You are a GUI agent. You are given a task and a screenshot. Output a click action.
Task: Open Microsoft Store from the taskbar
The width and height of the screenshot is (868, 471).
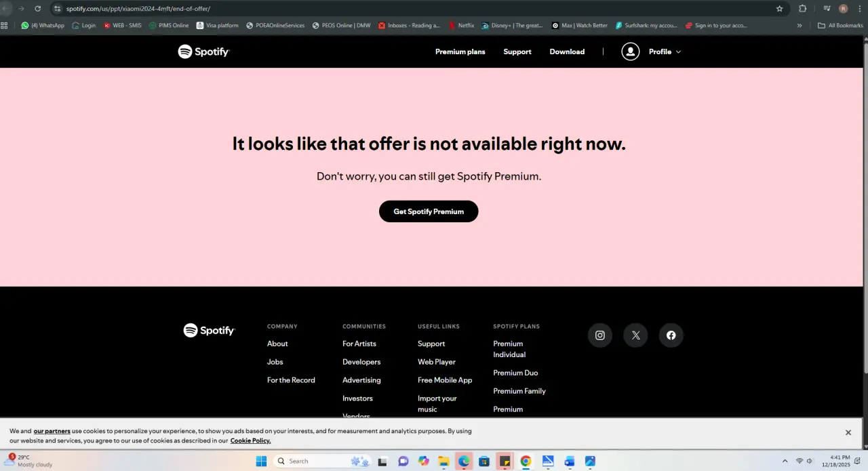point(484,462)
